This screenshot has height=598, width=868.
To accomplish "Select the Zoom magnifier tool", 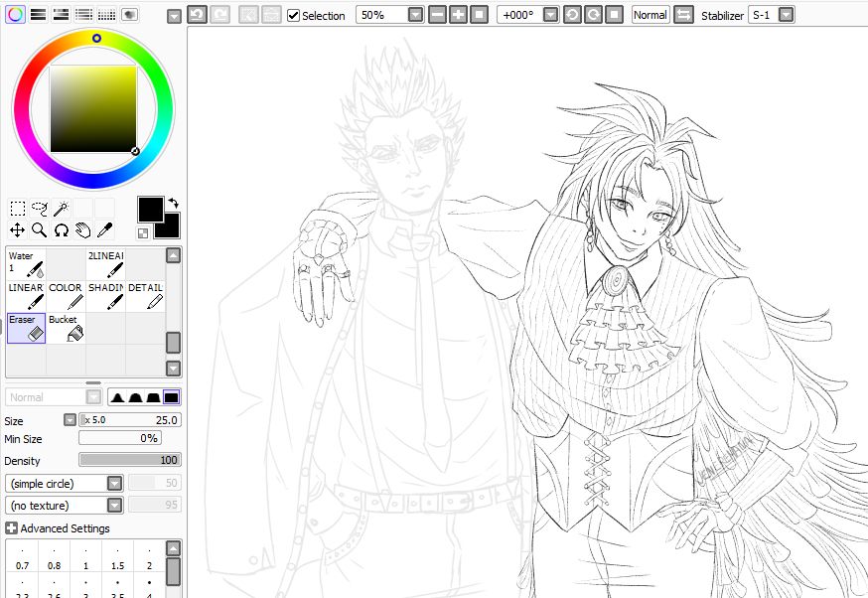I will point(40,229).
